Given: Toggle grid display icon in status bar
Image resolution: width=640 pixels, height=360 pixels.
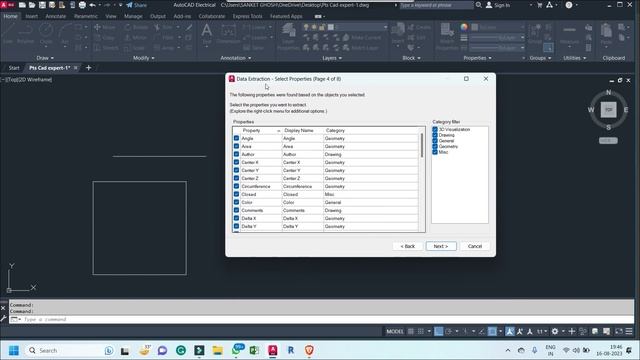Looking at the screenshot, I should click(411, 331).
